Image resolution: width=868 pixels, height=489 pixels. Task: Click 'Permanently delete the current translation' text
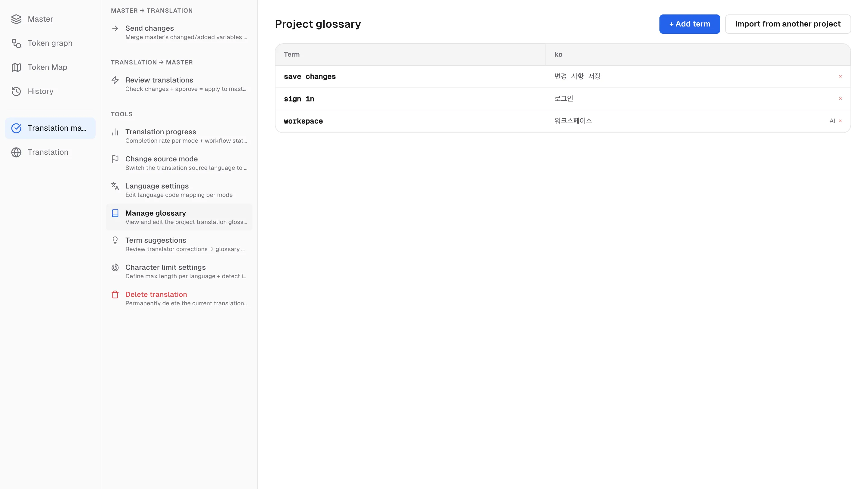coord(186,304)
